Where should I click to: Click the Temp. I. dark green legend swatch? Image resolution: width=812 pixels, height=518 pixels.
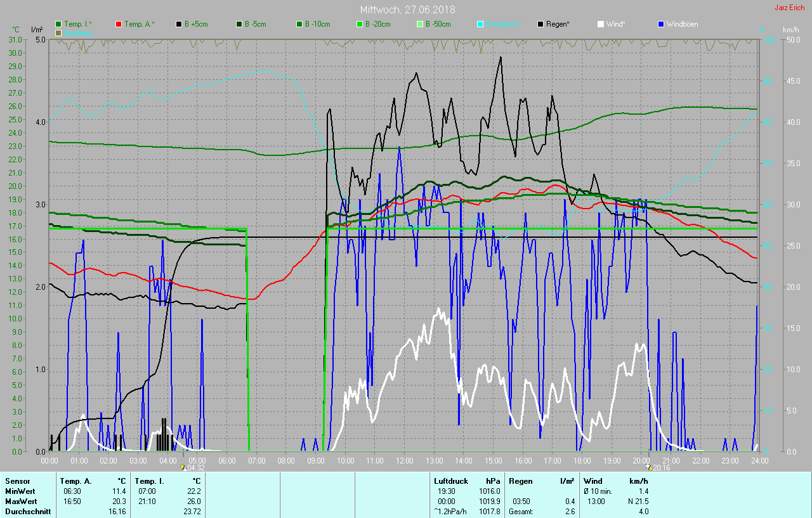tap(58, 24)
